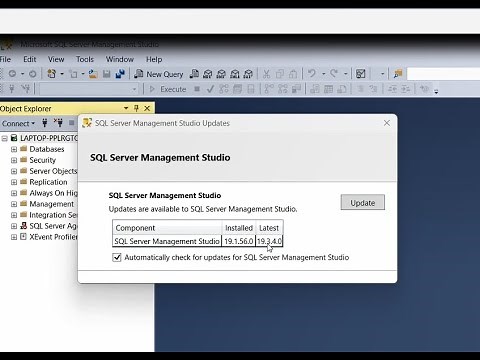The width and height of the screenshot is (480, 360).
Task: Click Object Explorer's Disconnect icon
Action: [59, 123]
